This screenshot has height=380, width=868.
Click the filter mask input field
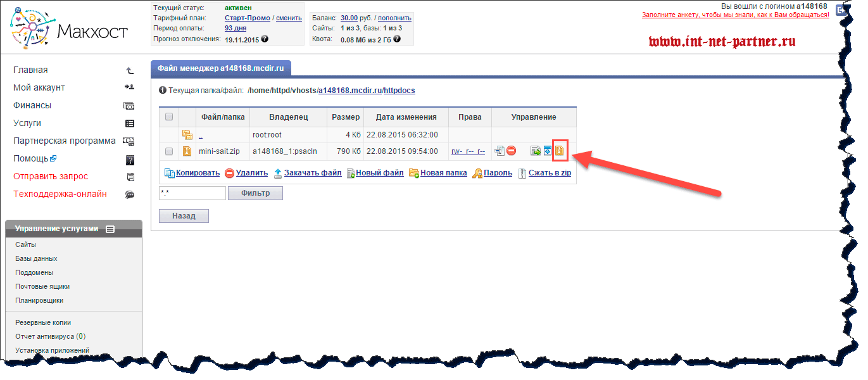[x=192, y=193]
